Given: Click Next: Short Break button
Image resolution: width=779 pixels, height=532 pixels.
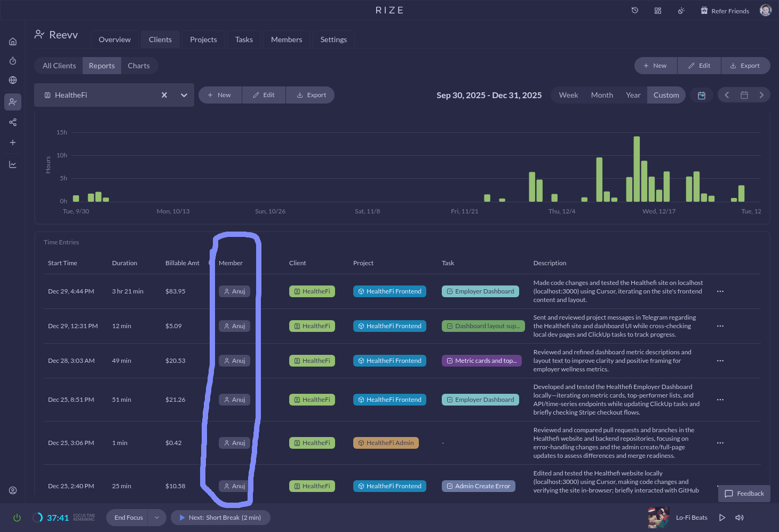Looking at the screenshot, I should click(x=220, y=518).
